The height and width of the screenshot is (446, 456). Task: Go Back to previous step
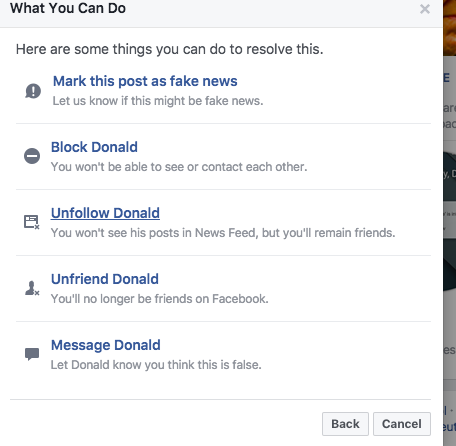345,424
